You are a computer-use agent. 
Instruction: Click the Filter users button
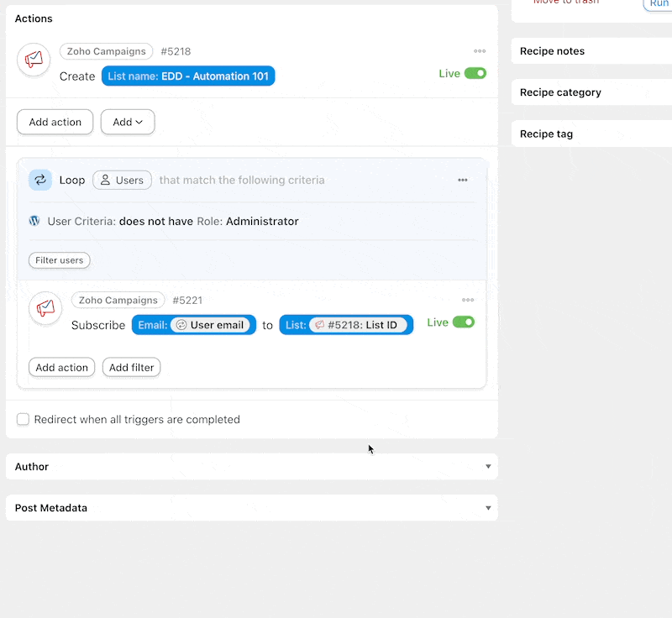click(x=60, y=260)
